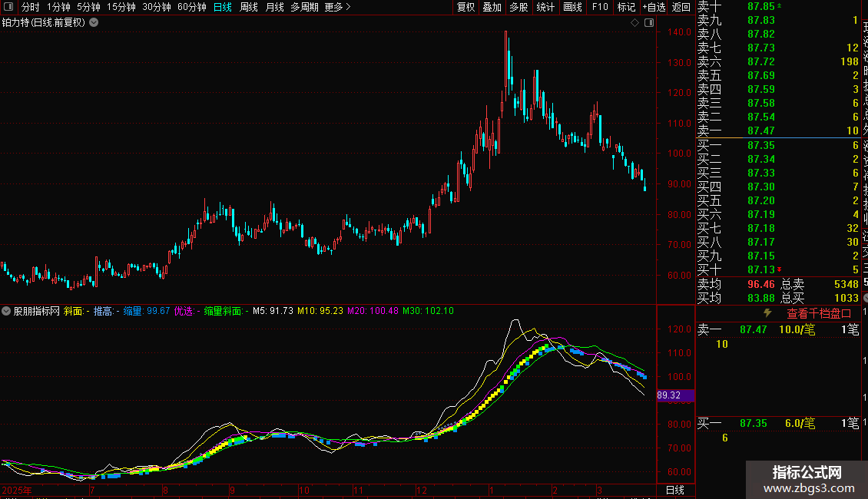The width and height of the screenshot is (868, 499).
Task: Select the 买八 87.17 order book row
Action: (778, 243)
